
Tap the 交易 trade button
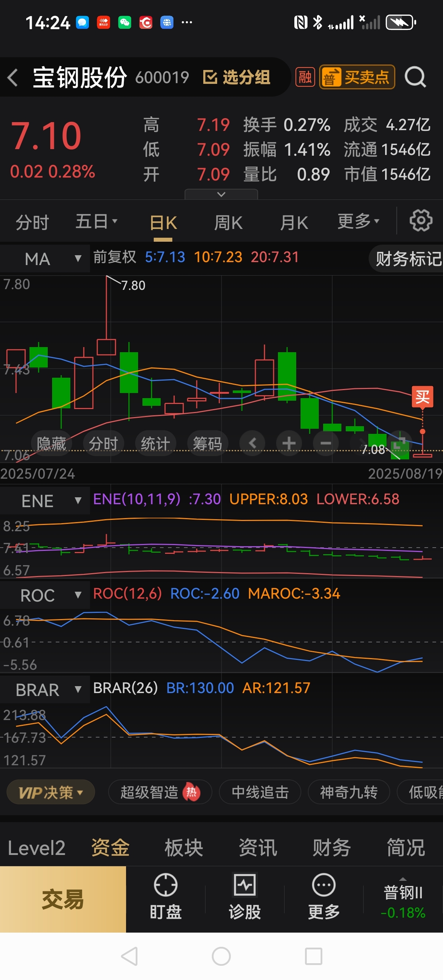pyautogui.click(x=63, y=899)
